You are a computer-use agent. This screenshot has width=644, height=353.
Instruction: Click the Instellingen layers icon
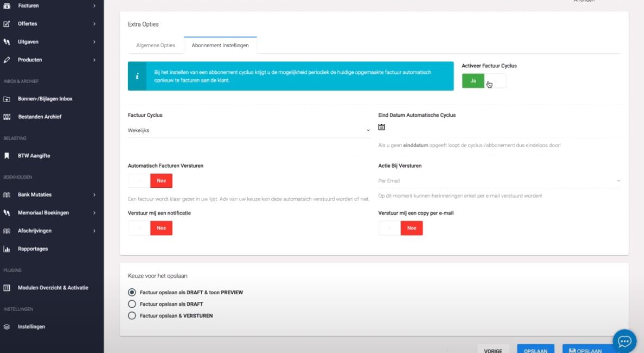coord(7,327)
